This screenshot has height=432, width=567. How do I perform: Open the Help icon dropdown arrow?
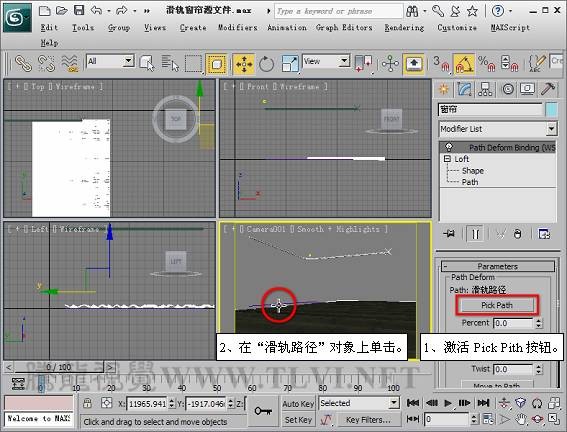tap(511, 11)
